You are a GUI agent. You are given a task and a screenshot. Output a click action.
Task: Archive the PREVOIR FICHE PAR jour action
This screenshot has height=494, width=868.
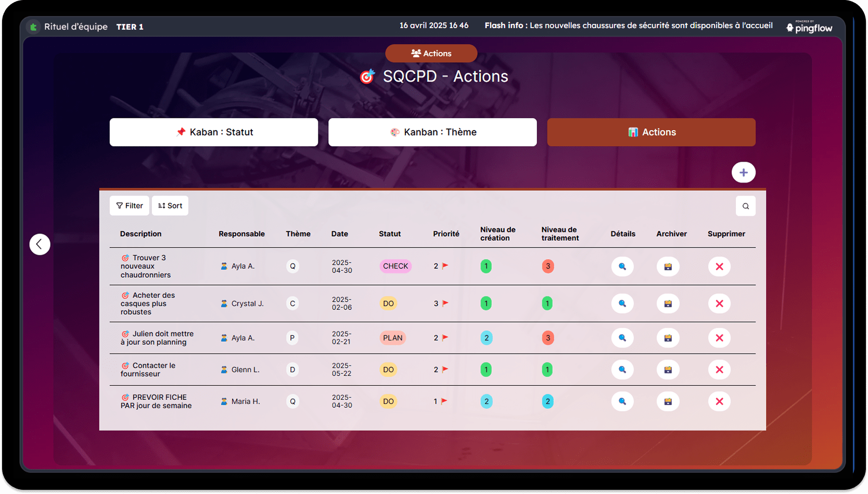point(668,401)
